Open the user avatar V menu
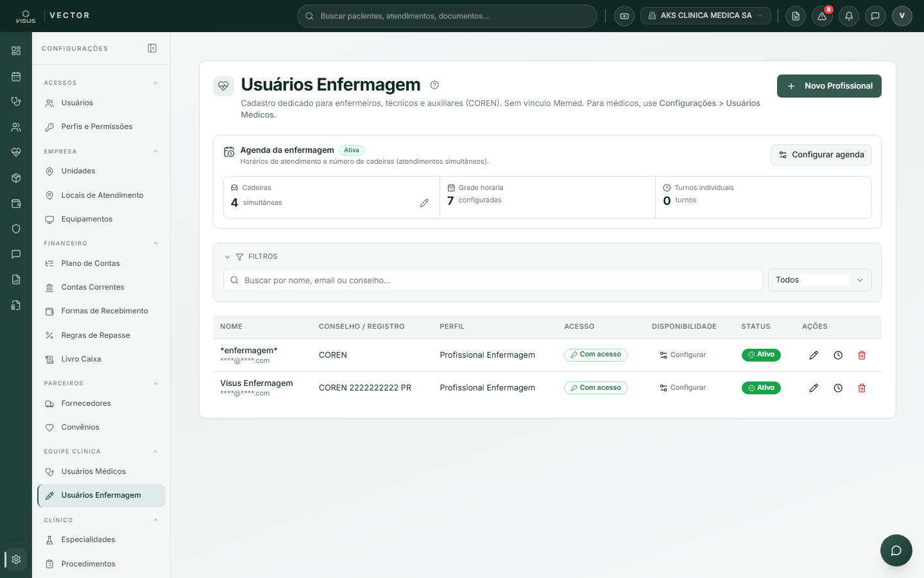924x578 pixels. point(902,16)
